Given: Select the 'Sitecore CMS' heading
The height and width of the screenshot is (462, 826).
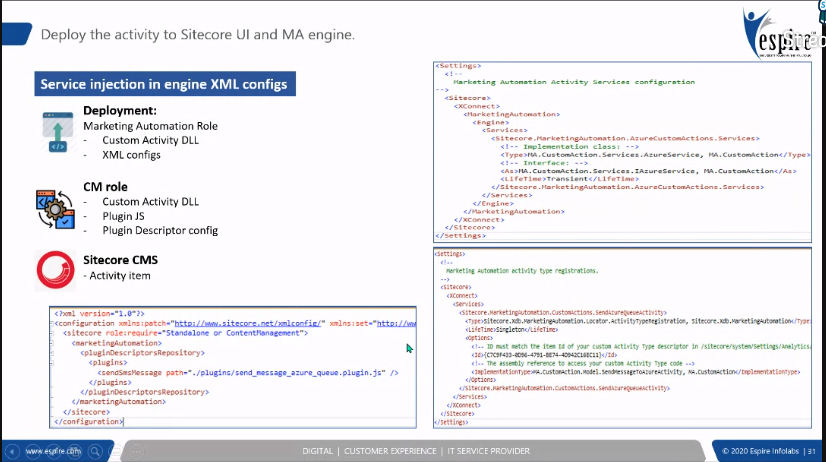Looking at the screenshot, I should (x=120, y=260).
